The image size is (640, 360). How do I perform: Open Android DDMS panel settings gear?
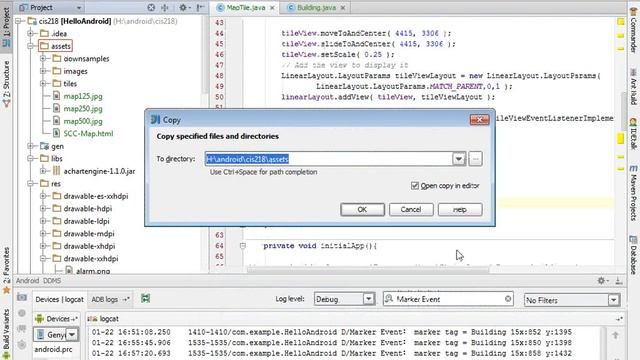602,280
